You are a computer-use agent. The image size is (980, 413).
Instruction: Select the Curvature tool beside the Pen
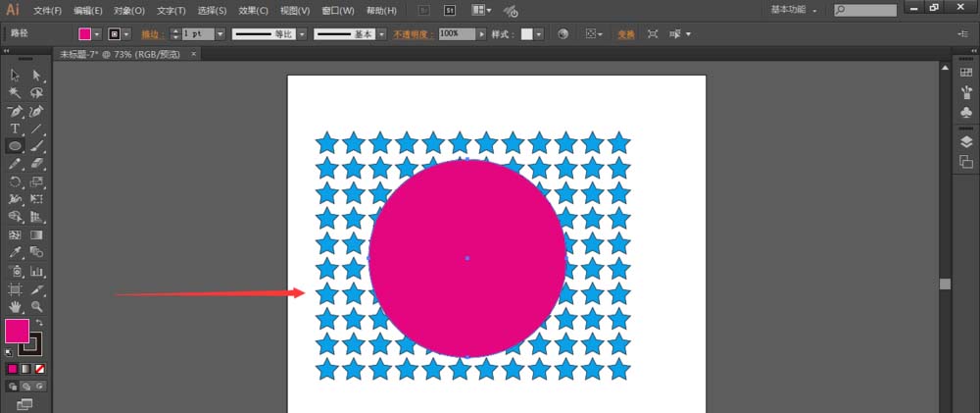(x=37, y=112)
